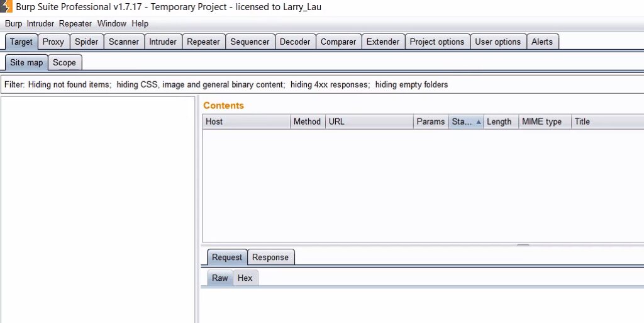Open the User options tab
644x323 pixels.
[x=498, y=42]
